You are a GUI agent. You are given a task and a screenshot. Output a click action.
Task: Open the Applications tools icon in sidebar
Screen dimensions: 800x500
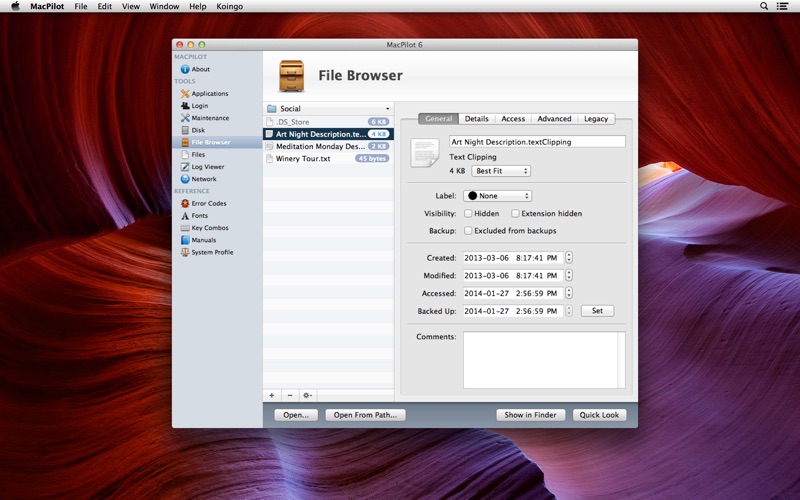pyautogui.click(x=185, y=94)
